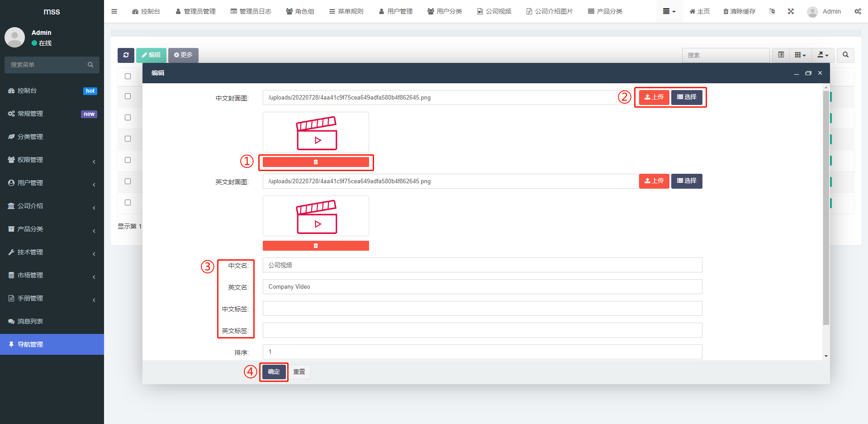Click the fullscreen icon in top bar
868x424 pixels.
[x=791, y=11]
